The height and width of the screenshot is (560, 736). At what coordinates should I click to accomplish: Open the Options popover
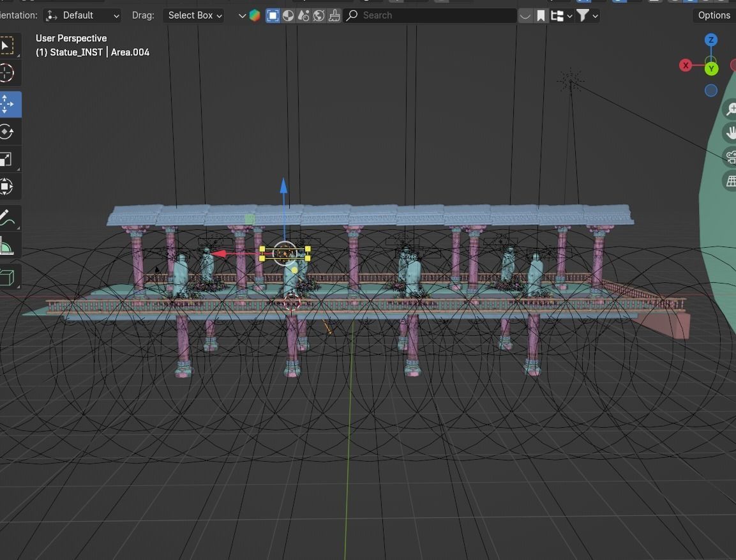click(x=714, y=15)
